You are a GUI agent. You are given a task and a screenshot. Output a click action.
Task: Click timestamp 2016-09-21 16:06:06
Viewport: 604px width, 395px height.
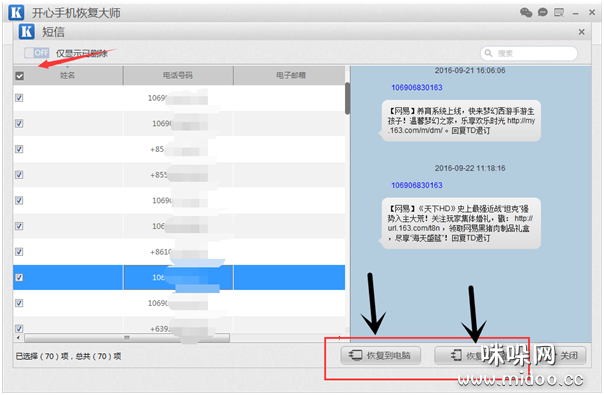(x=470, y=71)
